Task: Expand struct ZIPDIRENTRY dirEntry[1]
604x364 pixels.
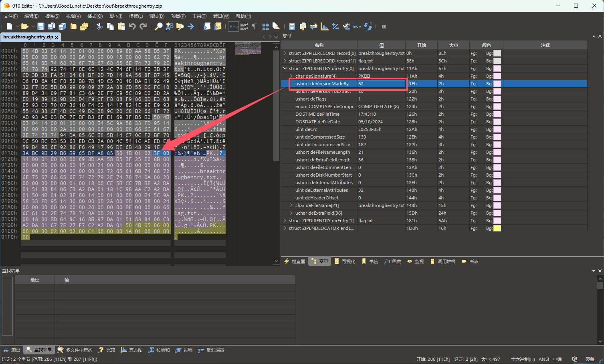Action: (x=285, y=221)
